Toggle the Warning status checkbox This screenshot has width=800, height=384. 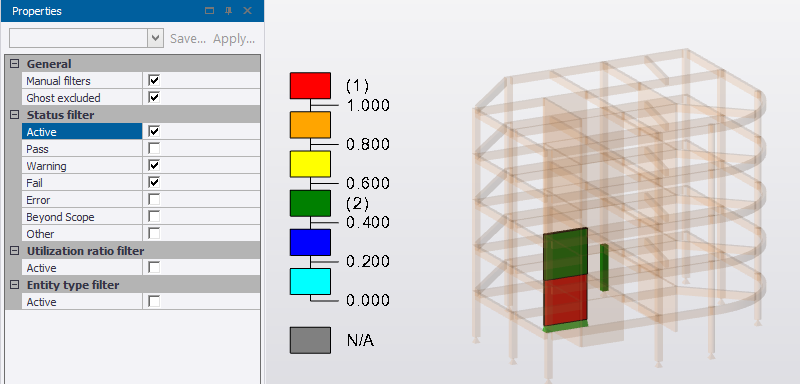pos(154,165)
